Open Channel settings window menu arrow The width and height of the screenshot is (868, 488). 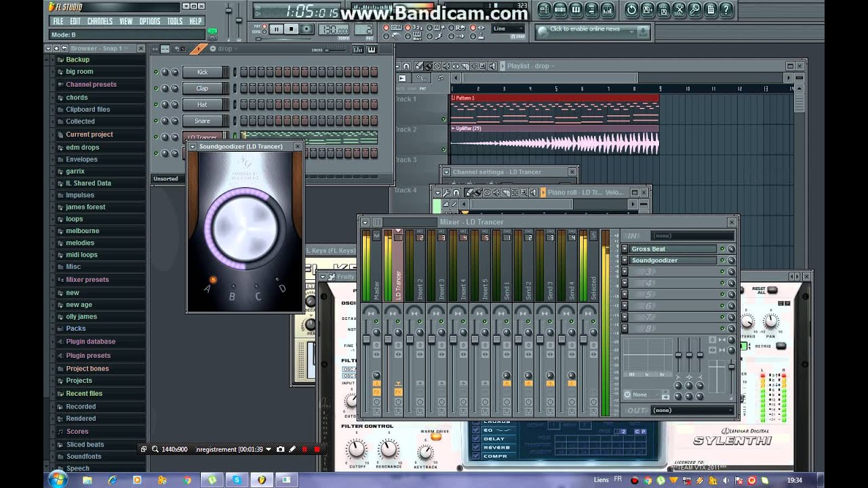point(446,172)
